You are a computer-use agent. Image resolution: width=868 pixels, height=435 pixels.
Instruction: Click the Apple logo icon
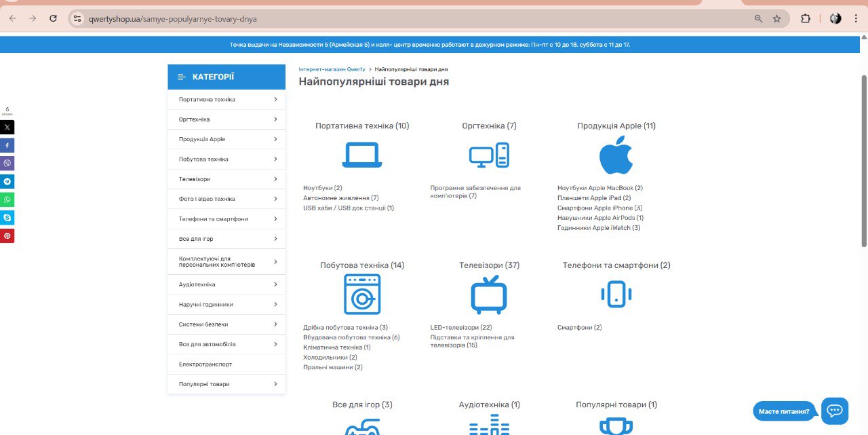click(616, 155)
